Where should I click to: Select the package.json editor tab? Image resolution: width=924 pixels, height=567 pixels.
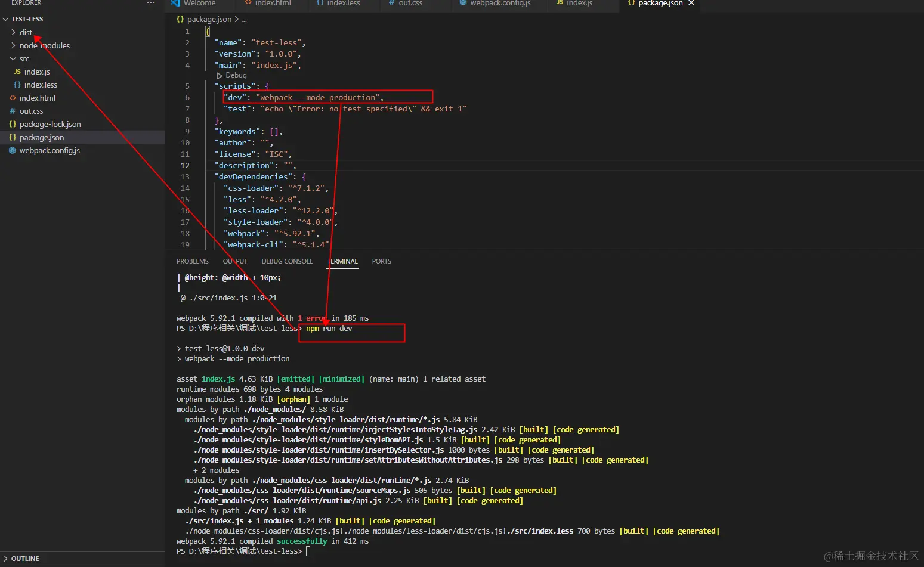(660, 3)
